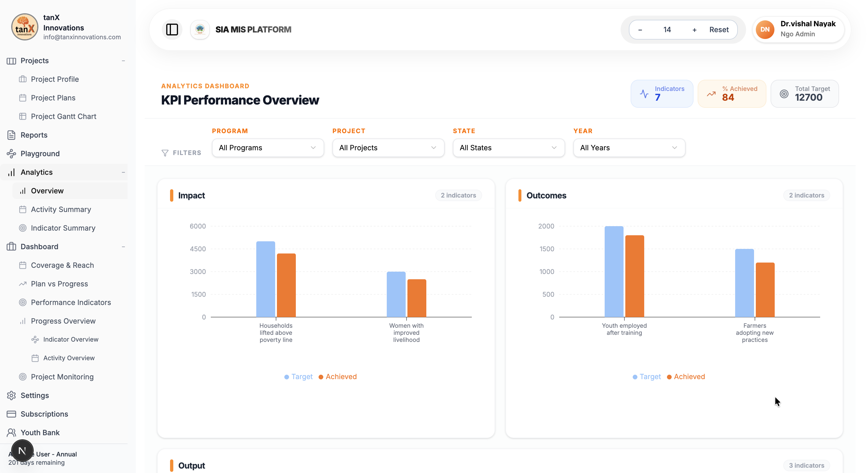The width and height of the screenshot is (868, 473).
Task: Click the Youth Bank people icon
Action: coord(12,433)
